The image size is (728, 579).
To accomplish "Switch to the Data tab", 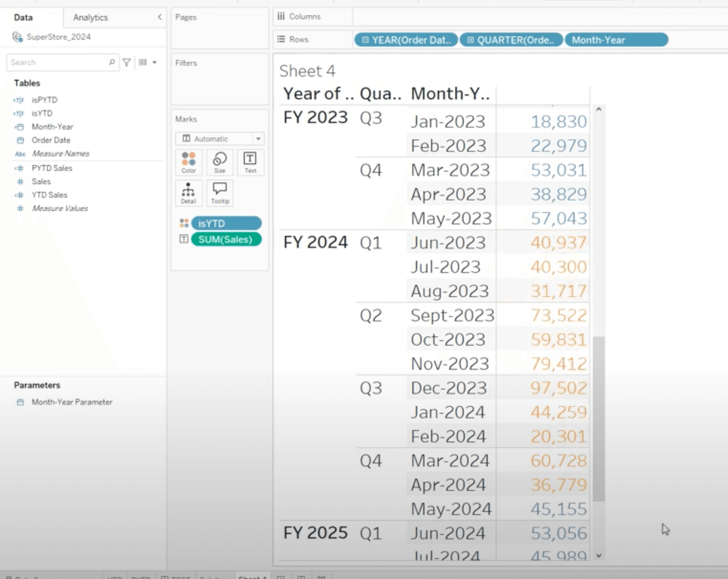I will (x=23, y=17).
